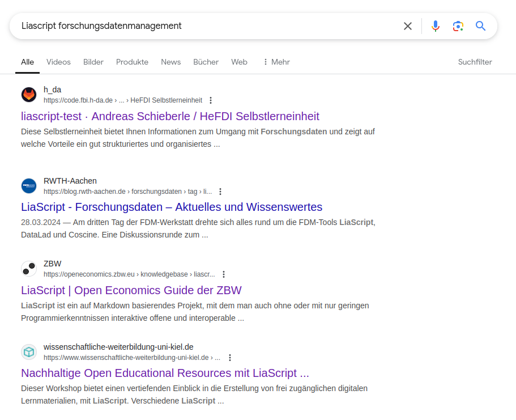Select the Alle tab
This screenshot has height=420, width=516.
27,62
